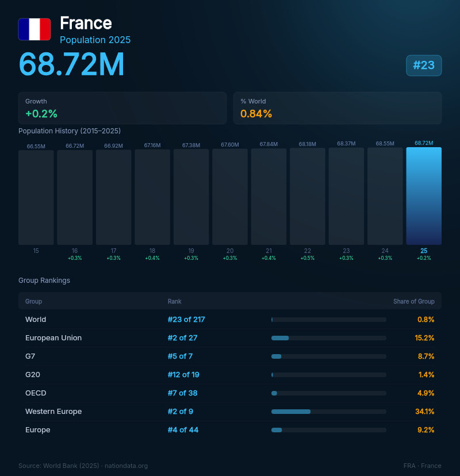Click the '#2 of 9' rank text
Screen dimensions: 460x476
[181, 412]
